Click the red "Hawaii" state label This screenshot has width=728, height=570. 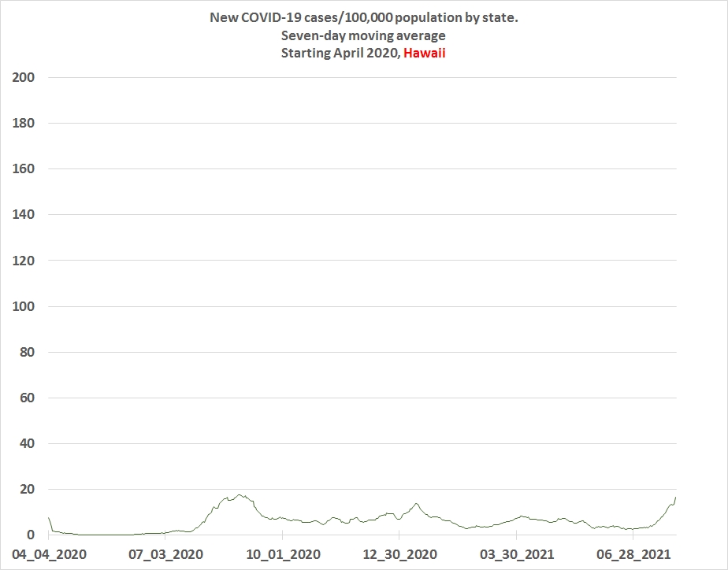pos(425,53)
